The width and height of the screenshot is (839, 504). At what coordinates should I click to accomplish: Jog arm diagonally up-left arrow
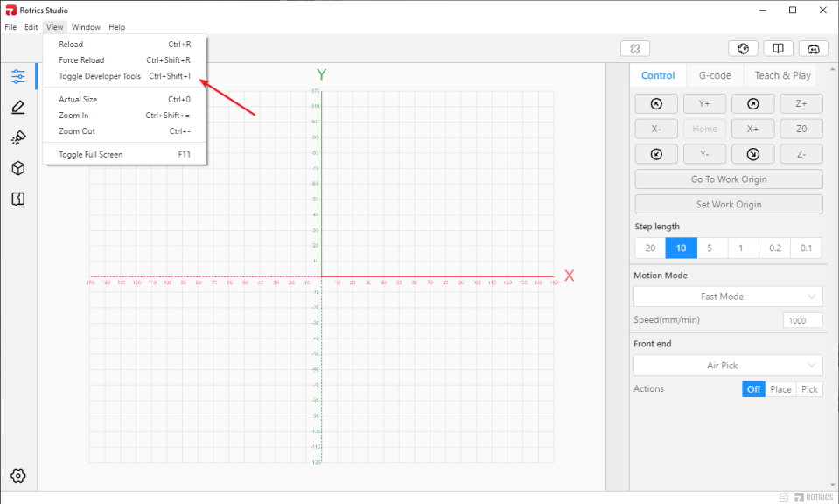coord(656,104)
